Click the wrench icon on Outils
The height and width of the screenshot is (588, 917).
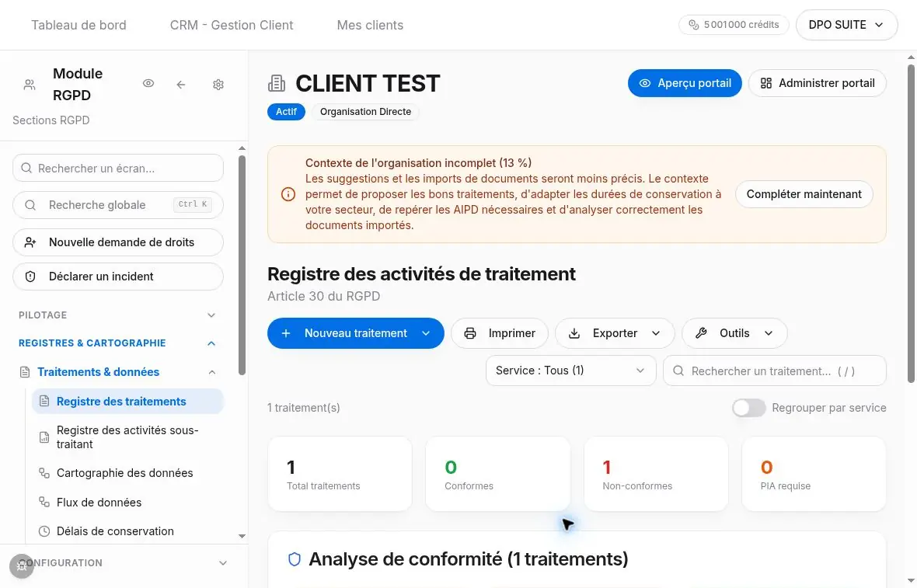click(701, 333)
